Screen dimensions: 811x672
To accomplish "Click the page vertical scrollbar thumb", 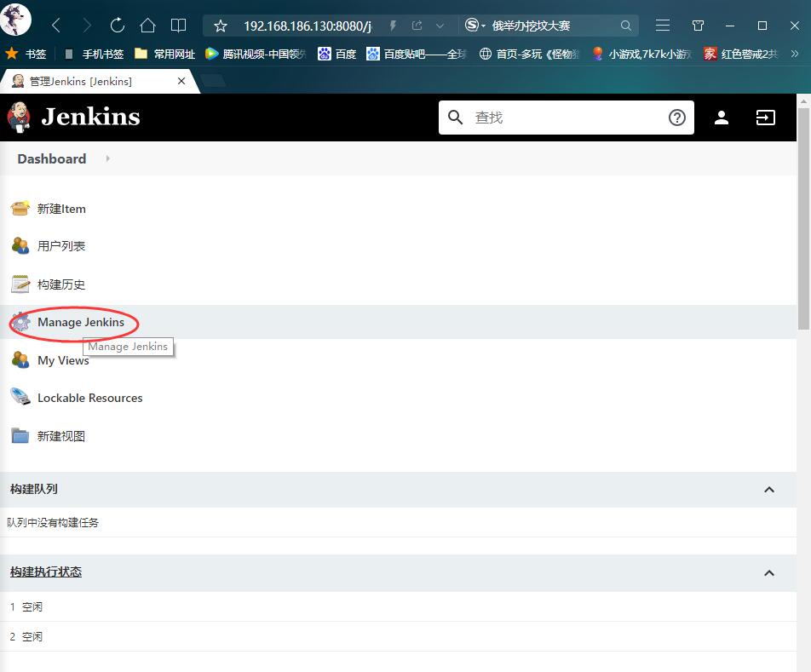I will point(803,217).
